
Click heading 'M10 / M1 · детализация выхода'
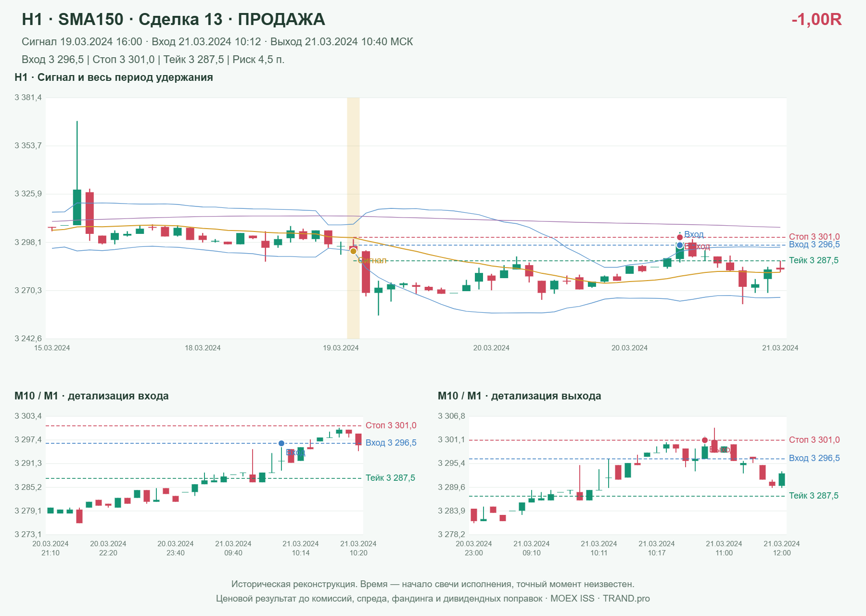[520, 396]
